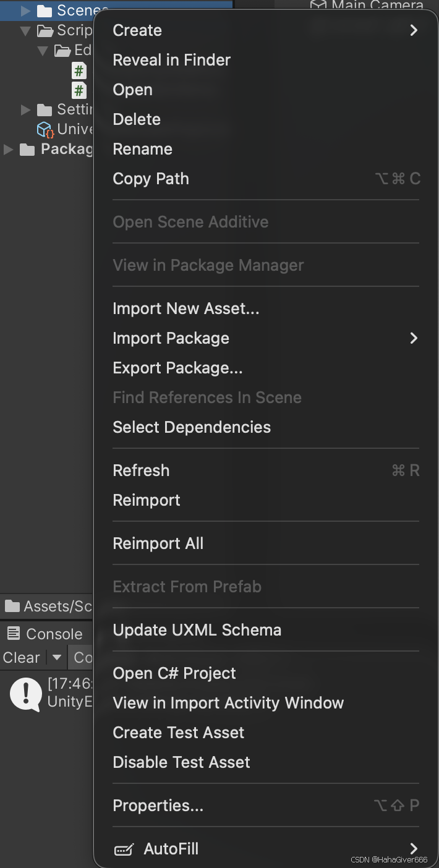Collapse the Scripts folder arrow
Image resolution: width=439 pixels, height=868 pixels.
coord(25,30)
